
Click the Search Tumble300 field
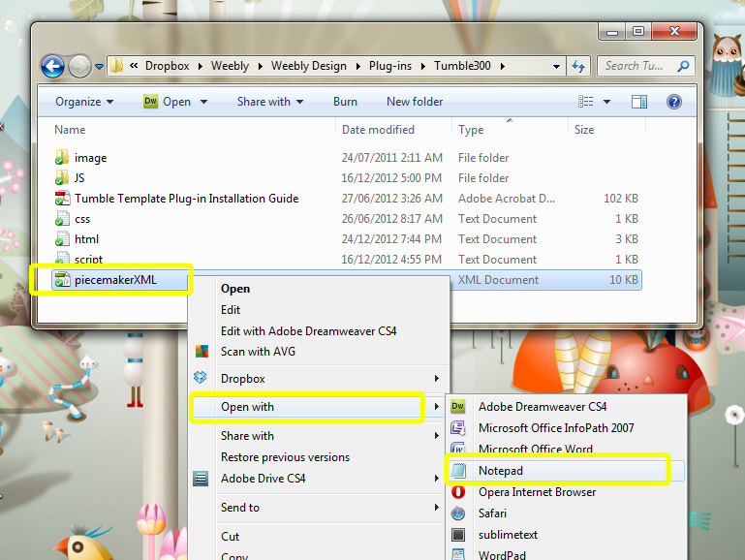click(x=645, y=66)
